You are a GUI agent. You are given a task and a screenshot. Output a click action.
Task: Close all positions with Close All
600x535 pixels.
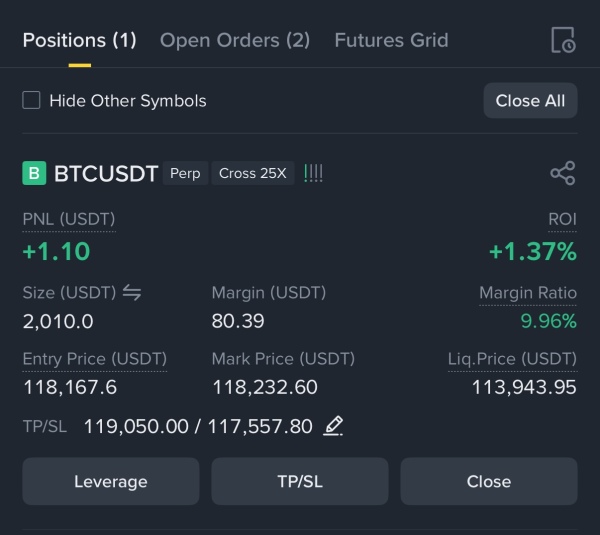pyautogui.click(x=530, y=101)
